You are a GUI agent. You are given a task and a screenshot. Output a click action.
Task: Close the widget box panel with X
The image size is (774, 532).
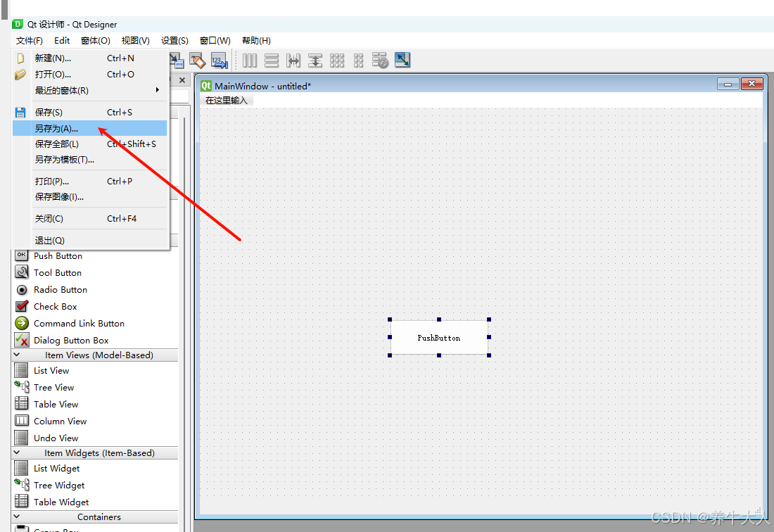coord(182,80)
